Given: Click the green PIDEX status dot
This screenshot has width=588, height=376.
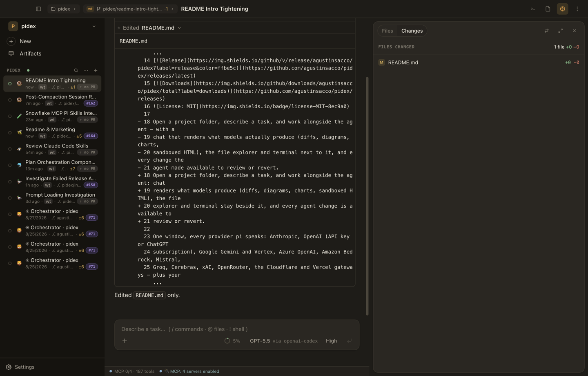Looking at the screenshot, I should 28,70.
